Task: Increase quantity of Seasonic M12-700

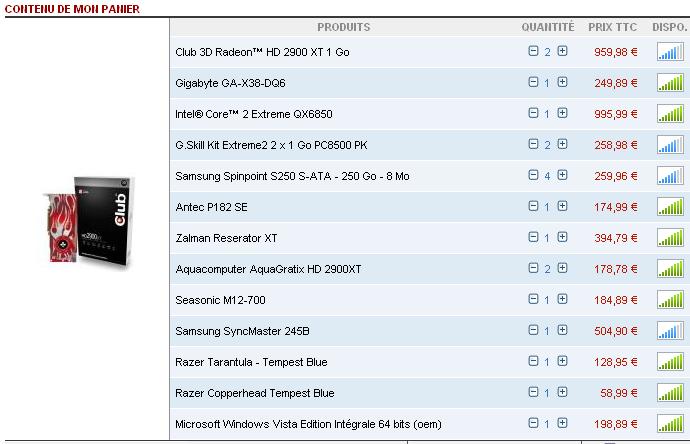Action: pyautogui.click(x=562, y=299)
